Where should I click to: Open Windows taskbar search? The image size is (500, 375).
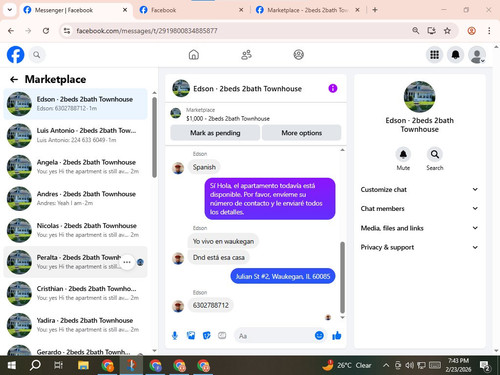(35, 365)
